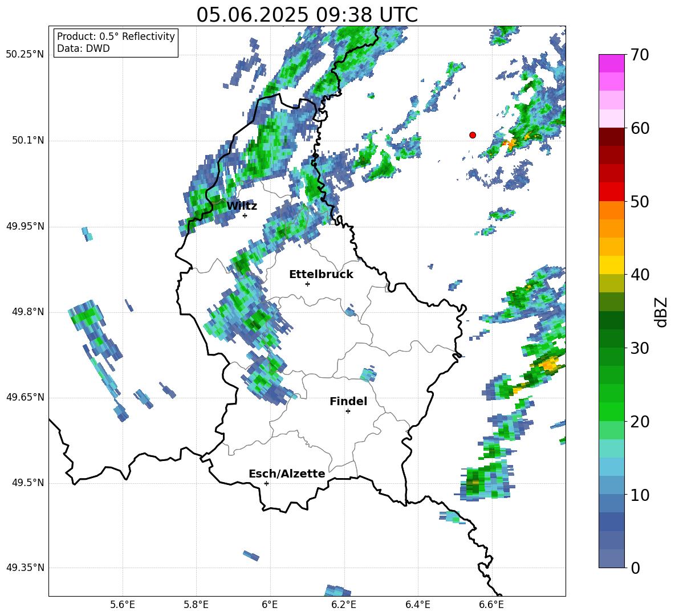675x616 pixels.
Task: Click the red 50 dBZ colorbar segment
Action: (x=611, y=192)
